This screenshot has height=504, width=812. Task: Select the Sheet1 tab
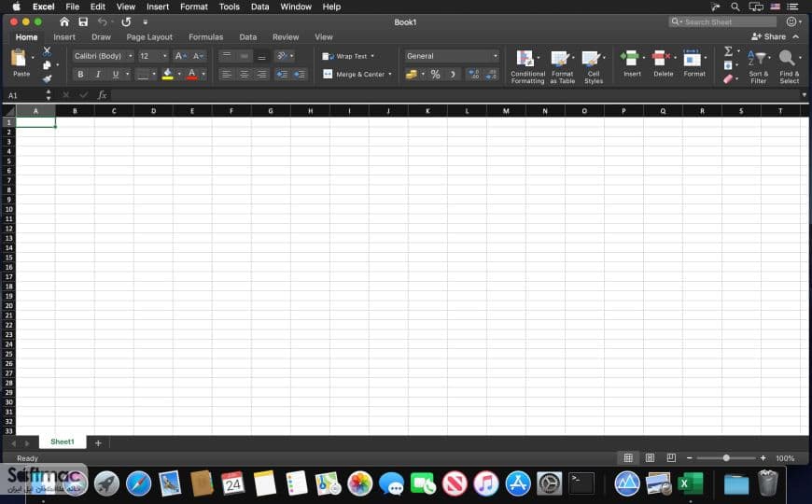(x=63, y=441)
